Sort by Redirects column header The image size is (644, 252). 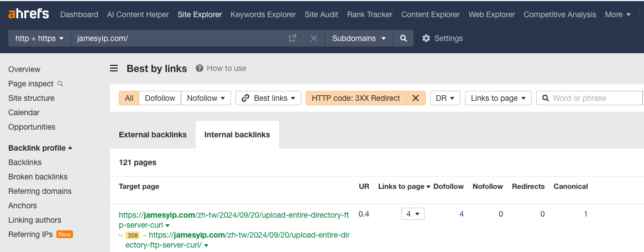pyautogui.click(x=528, y=187)
